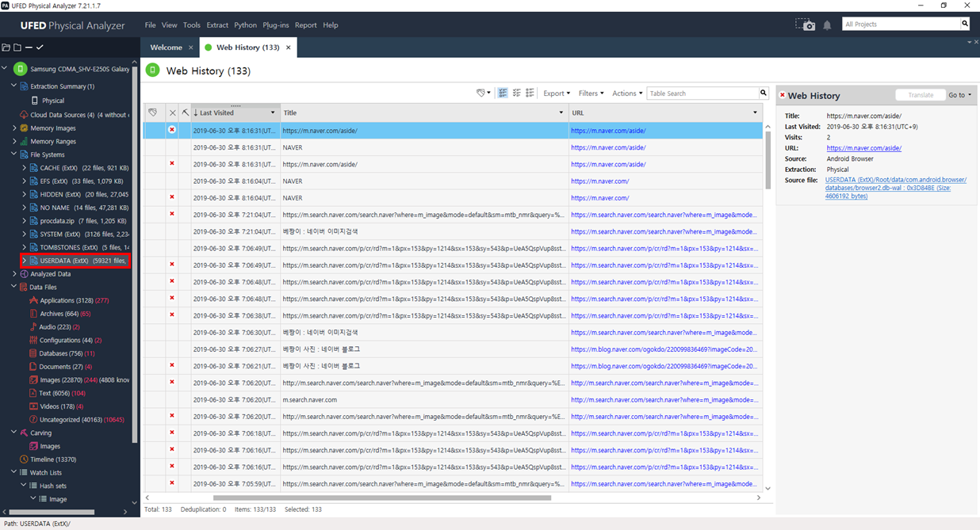
Task: Open the Title column filter arrow
Action: [561, 112]
